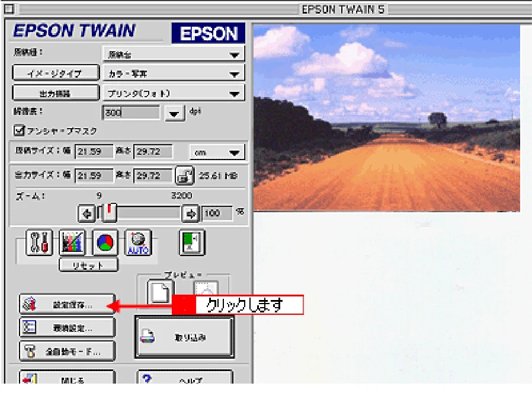Click the zoom slider left arrow

(x=86, y=213)
